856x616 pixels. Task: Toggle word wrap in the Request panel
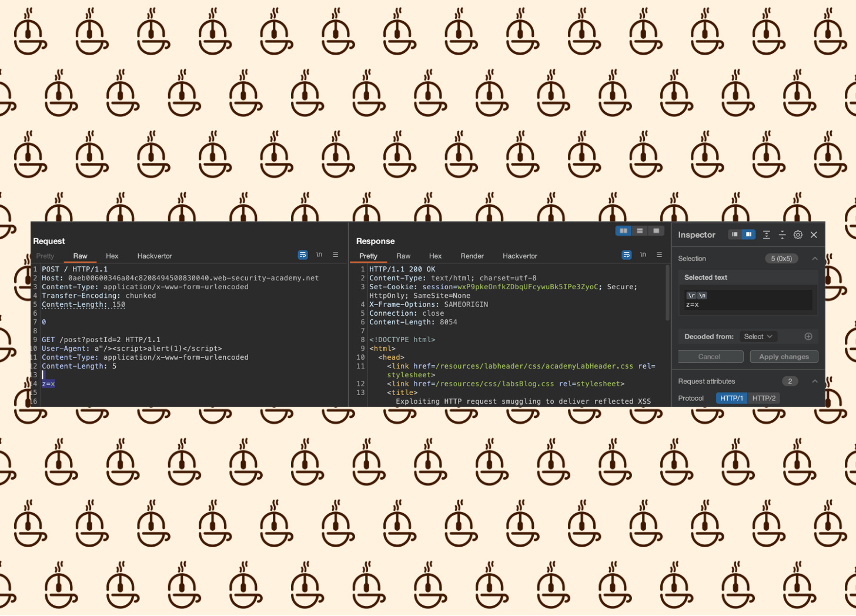point(303,255)
